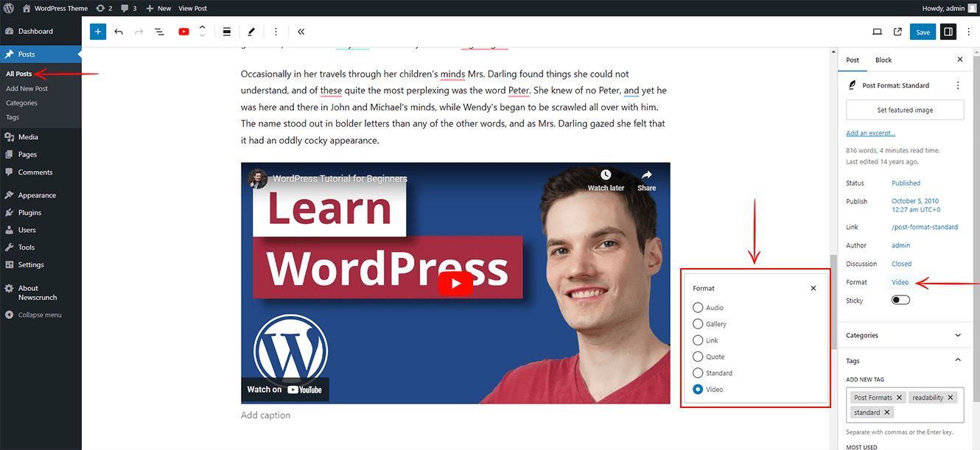Close the Format popup
The image size is (980, 450).
coord(813,288)
